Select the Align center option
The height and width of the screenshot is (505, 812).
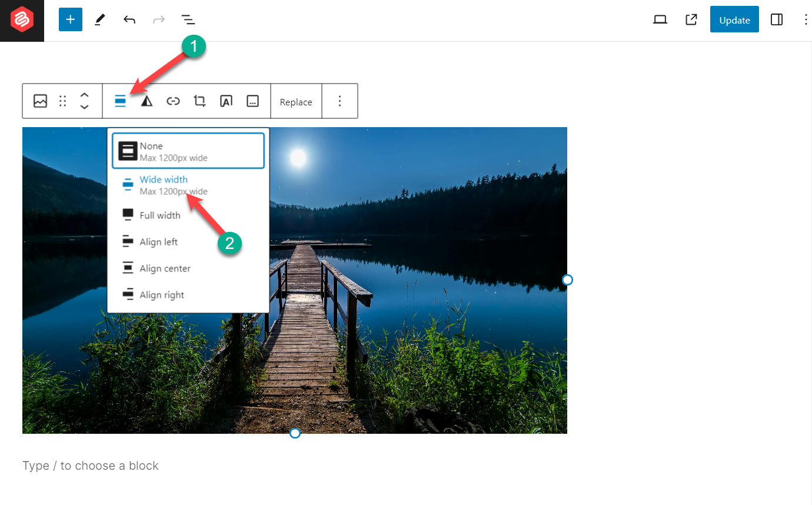tap(164, 268)
